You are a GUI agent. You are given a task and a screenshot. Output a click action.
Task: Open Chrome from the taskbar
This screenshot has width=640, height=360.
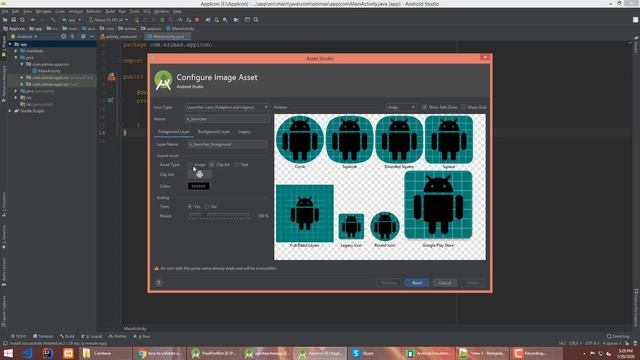click(x=160, y=353)
